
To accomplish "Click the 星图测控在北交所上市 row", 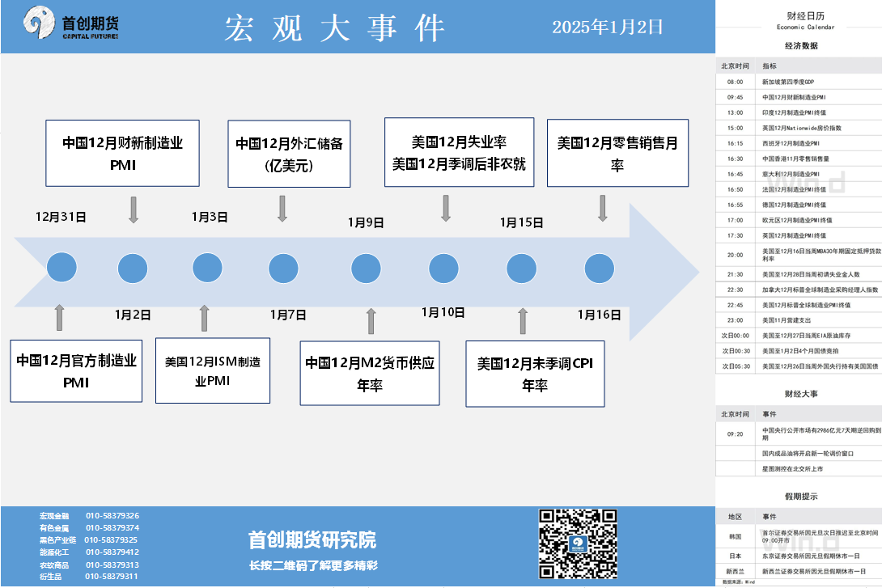I will click(x=799, y=469).
